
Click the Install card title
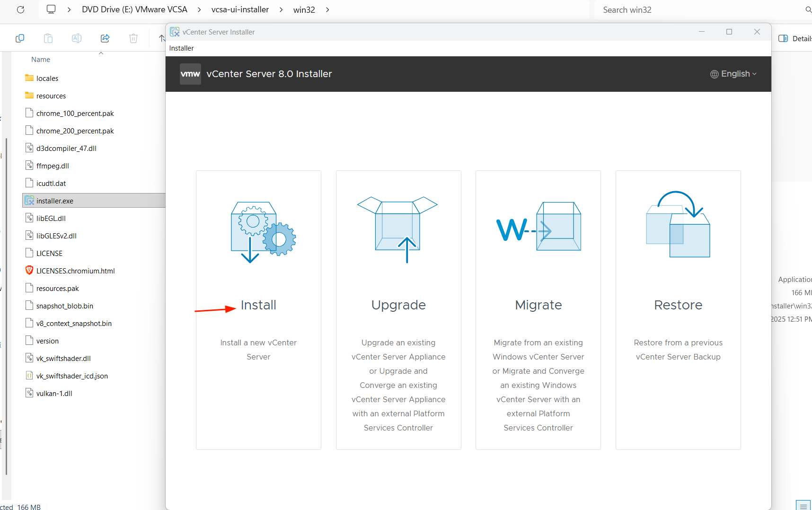(258, 305)
